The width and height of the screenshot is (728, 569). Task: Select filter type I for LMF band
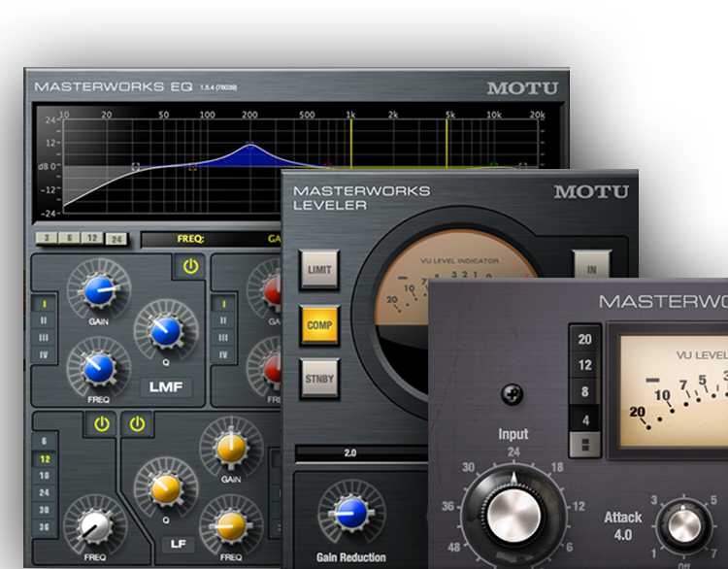pos(43,304)
